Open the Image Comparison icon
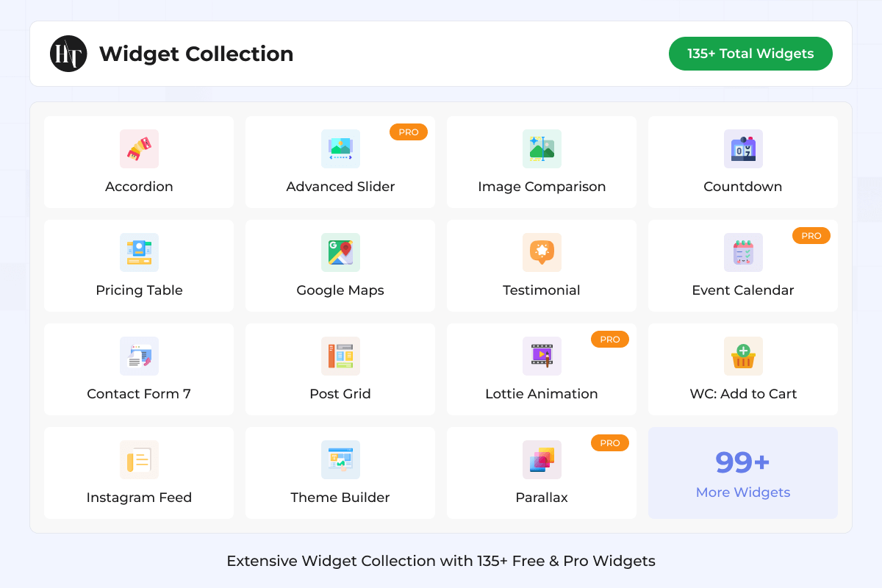The height and width of the screenshot is (588, 882). (x=542, y=148)
